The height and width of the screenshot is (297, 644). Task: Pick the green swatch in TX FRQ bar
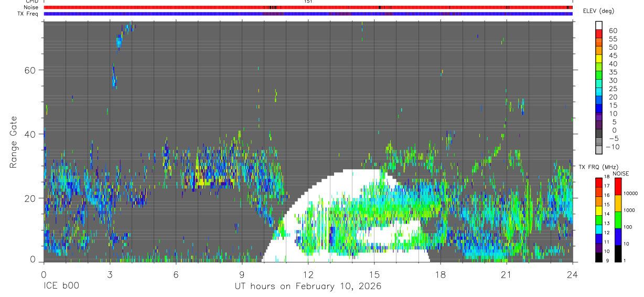599,220
